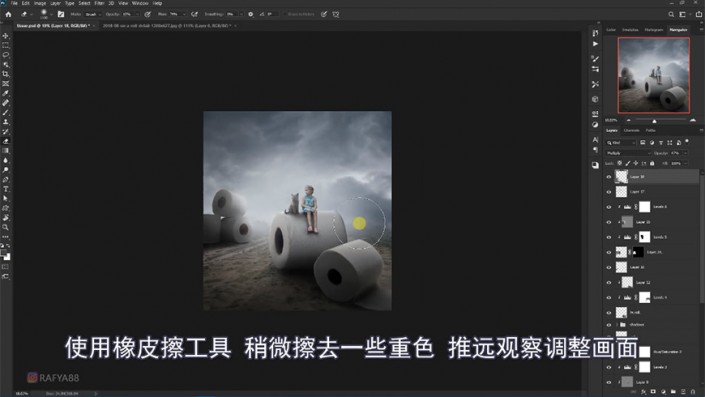Open the File menu
705x397 pixels.
(14, 3)
